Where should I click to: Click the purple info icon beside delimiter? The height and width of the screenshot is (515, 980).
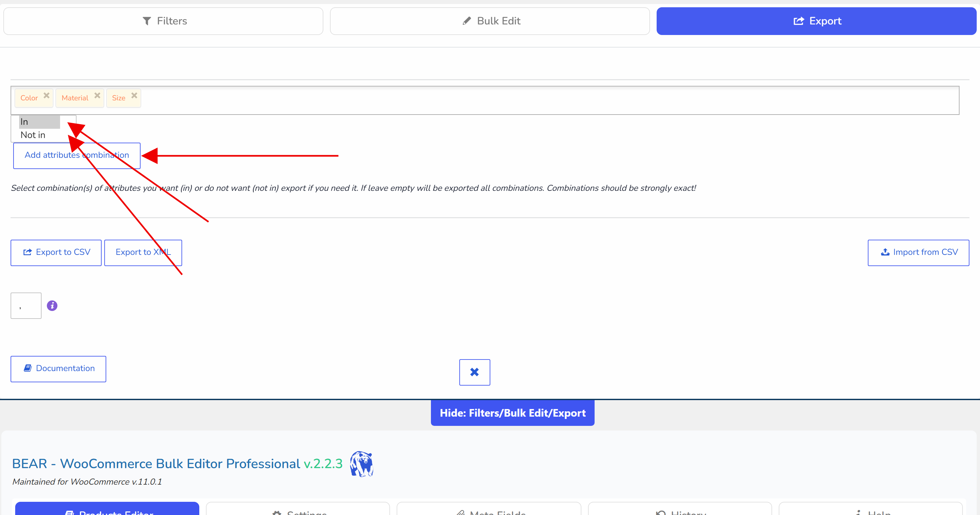[x=52, y=306]
